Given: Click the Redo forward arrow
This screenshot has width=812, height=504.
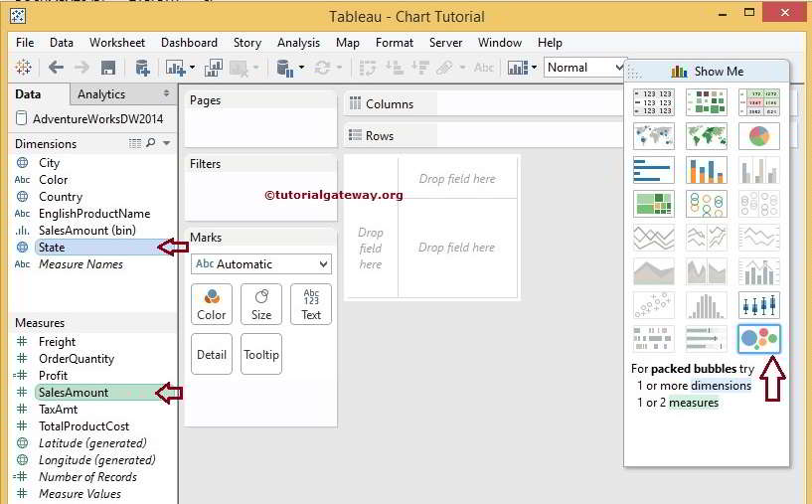Looking at the screenshot, I should click(x=81, y=68).
